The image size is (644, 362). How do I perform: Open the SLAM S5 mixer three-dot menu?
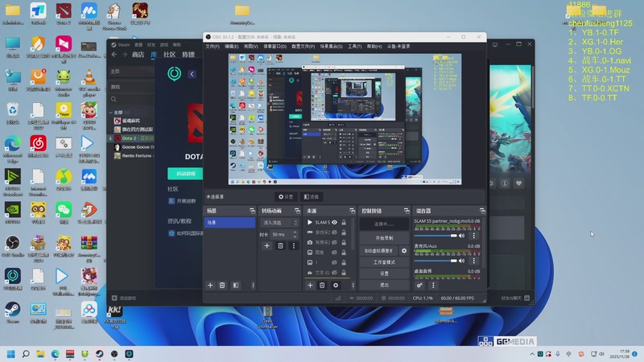[x=474, y=236]
